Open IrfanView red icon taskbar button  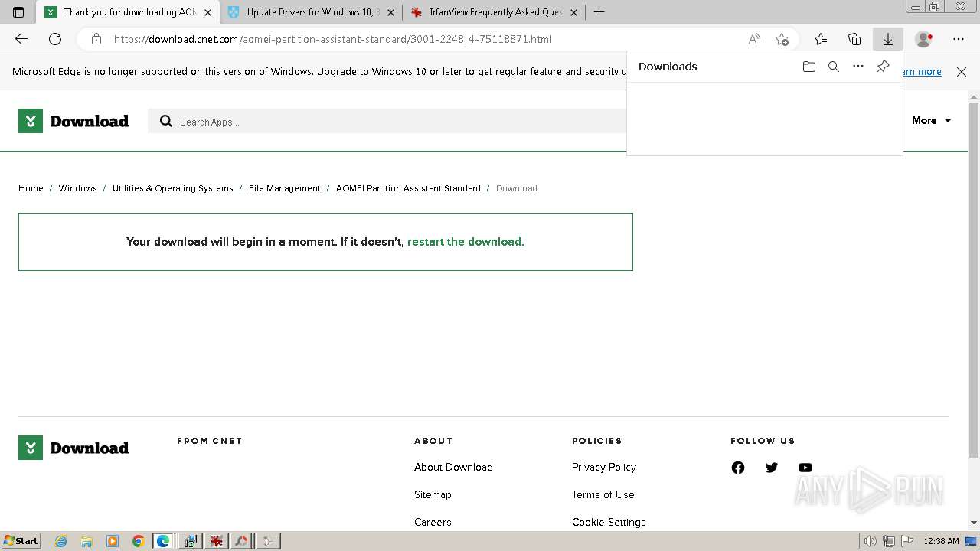pos(216,541)
